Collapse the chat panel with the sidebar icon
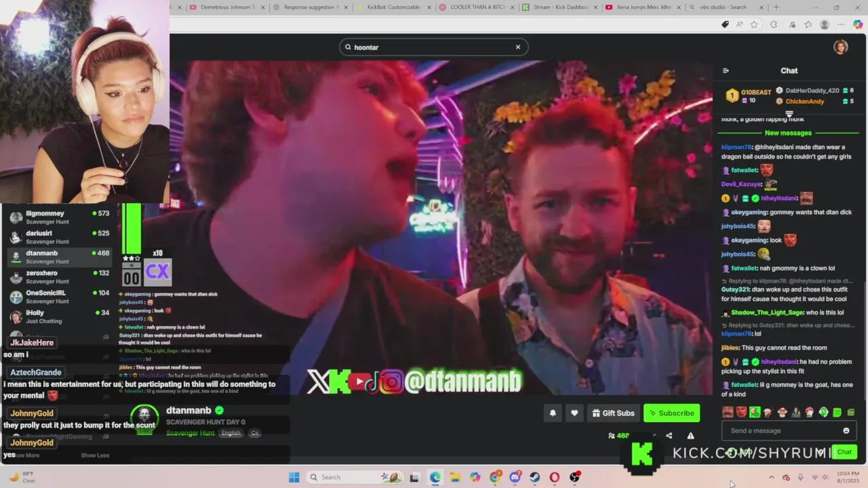The width and height of the screenshot is (868, 488). [726, 70]
